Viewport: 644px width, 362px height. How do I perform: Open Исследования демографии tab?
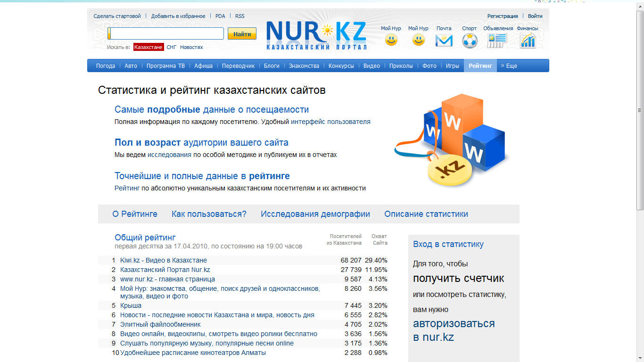click(x=315, y=214)
